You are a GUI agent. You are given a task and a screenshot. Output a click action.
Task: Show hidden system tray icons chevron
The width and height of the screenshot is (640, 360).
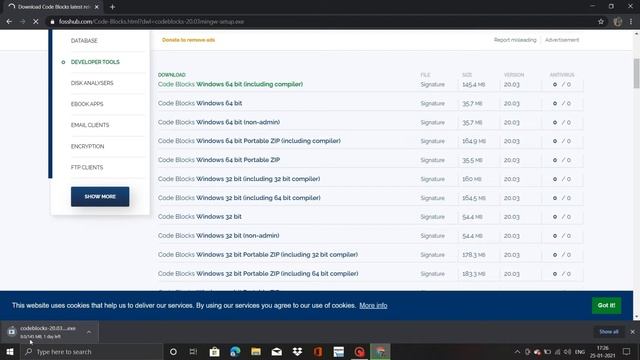(517, 352)
